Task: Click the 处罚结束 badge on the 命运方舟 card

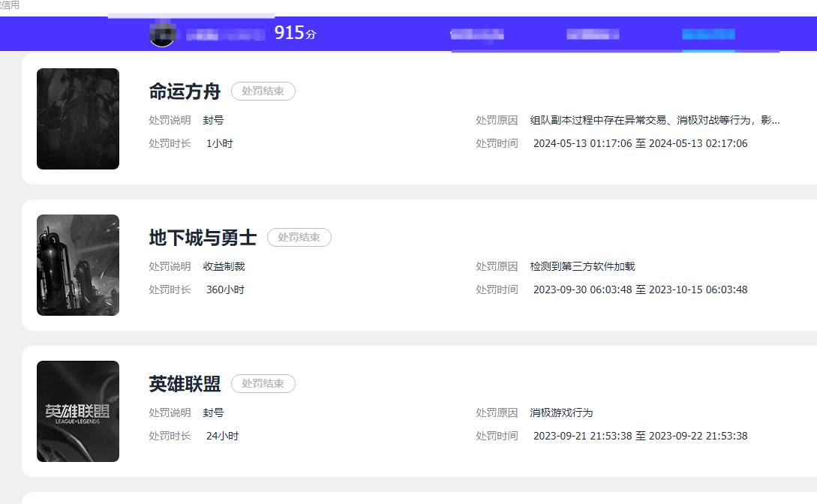Action: 263,90
